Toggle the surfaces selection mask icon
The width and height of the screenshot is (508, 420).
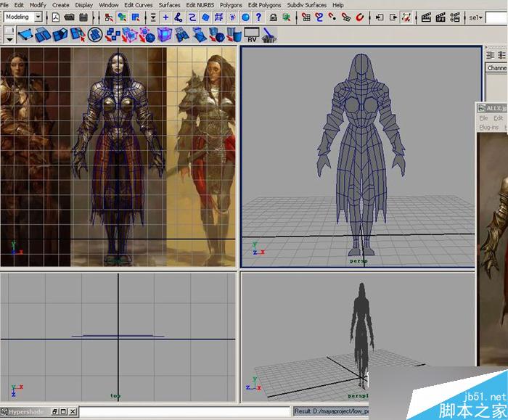point(205,17)
